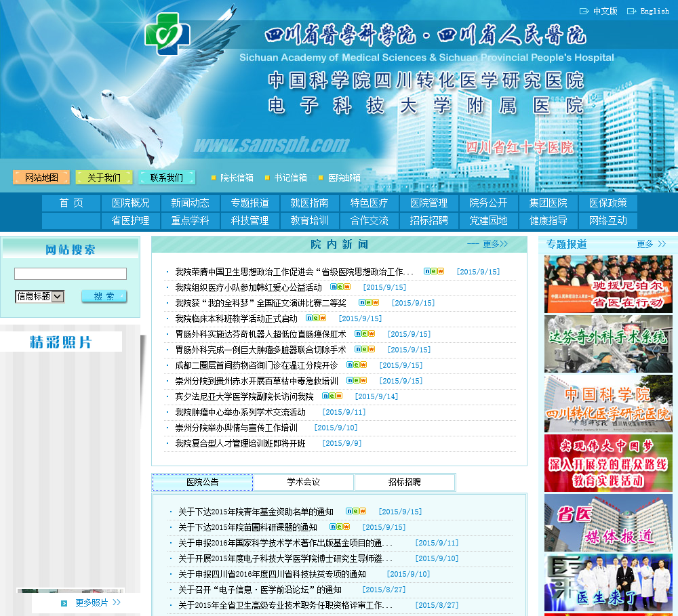678x616 pixels.
Task: Open news 我院组织医疗小队参加韩红爱心公益活动
Action: click(248, 287)
